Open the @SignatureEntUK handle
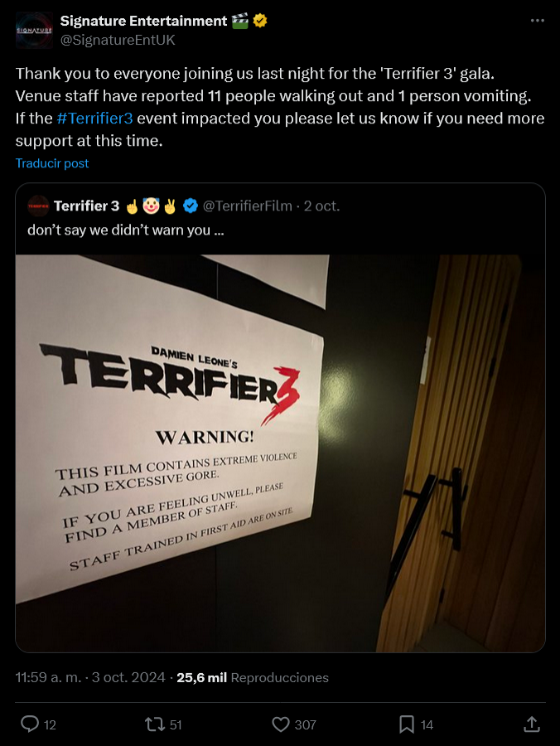The height and width of the screenshot is (746, 560). click(118, 40)
